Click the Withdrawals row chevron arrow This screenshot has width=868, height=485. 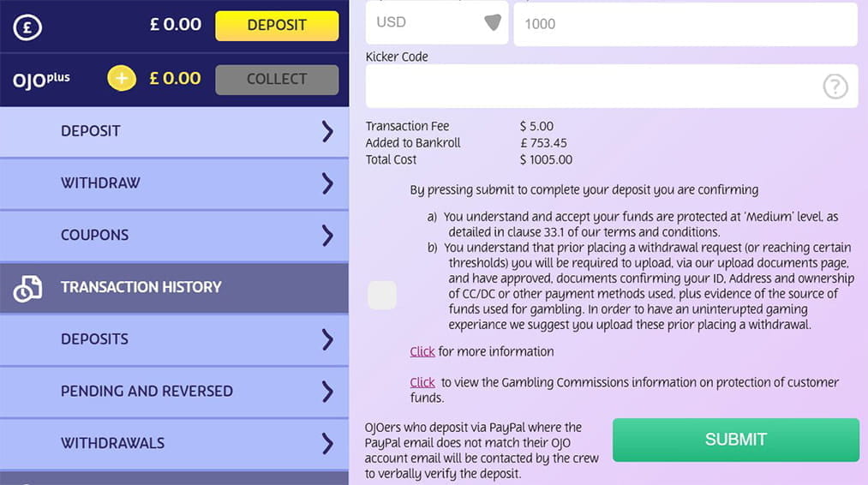click(327, 444)
